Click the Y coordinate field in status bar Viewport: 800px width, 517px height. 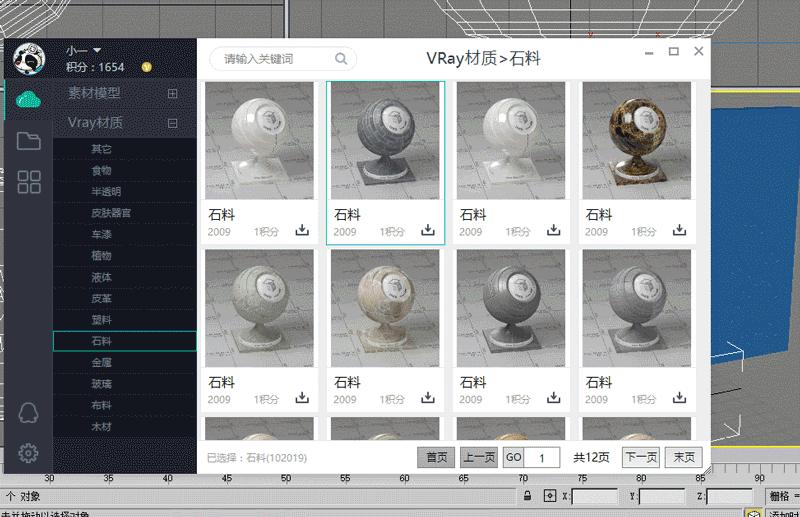662,496
